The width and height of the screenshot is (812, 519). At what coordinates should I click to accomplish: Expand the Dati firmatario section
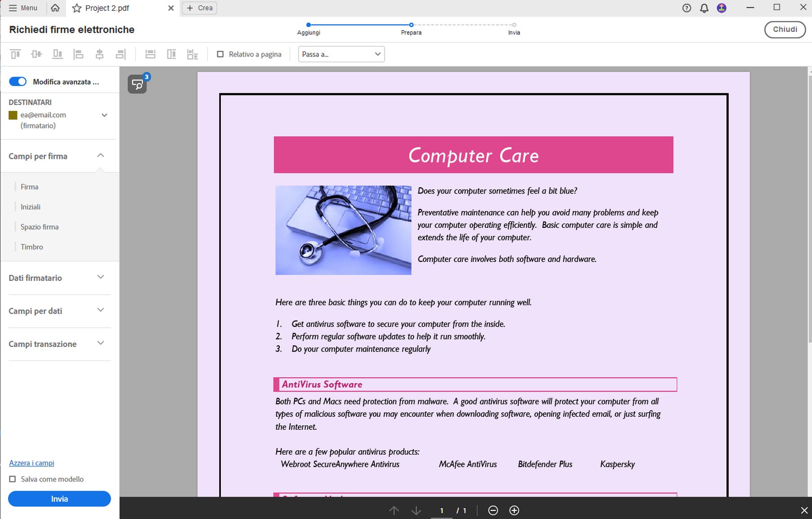click(101, 277)
